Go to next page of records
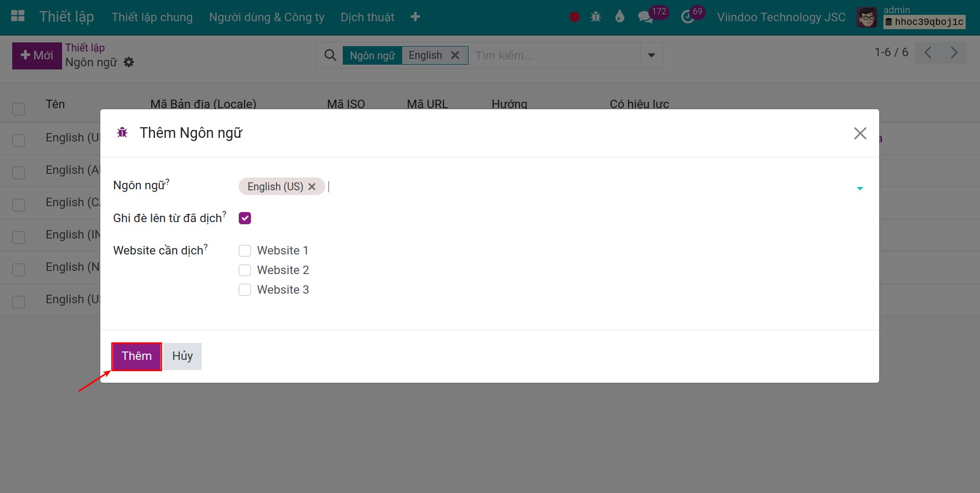The image size is (980, 493). [954, 52]
